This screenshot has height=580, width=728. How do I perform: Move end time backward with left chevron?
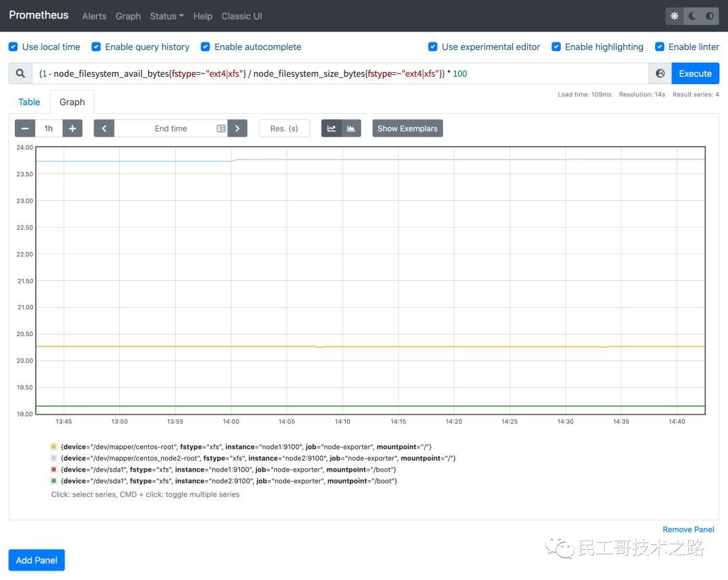click(x=104, y=129)
